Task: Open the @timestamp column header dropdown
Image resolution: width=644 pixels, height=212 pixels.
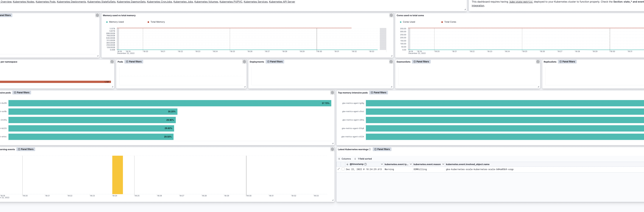Action: [382, 164]
